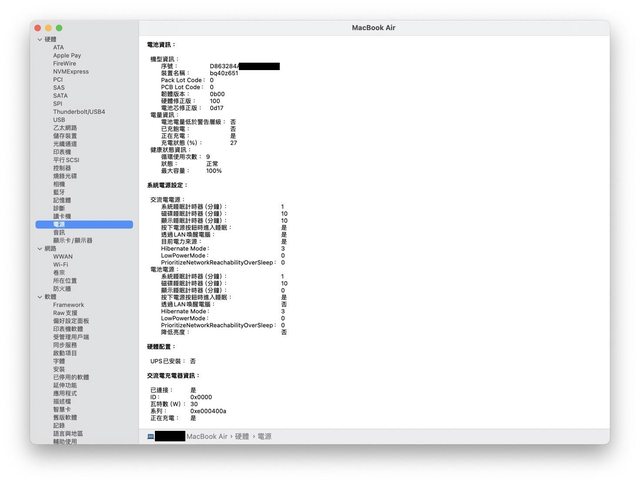Image resolution: width=640 pixels, height=484 pixels.
Task: Click the PrioritizeNetworkReachabilityOverSleep row under 交流電電源
Action: point(222,262)
